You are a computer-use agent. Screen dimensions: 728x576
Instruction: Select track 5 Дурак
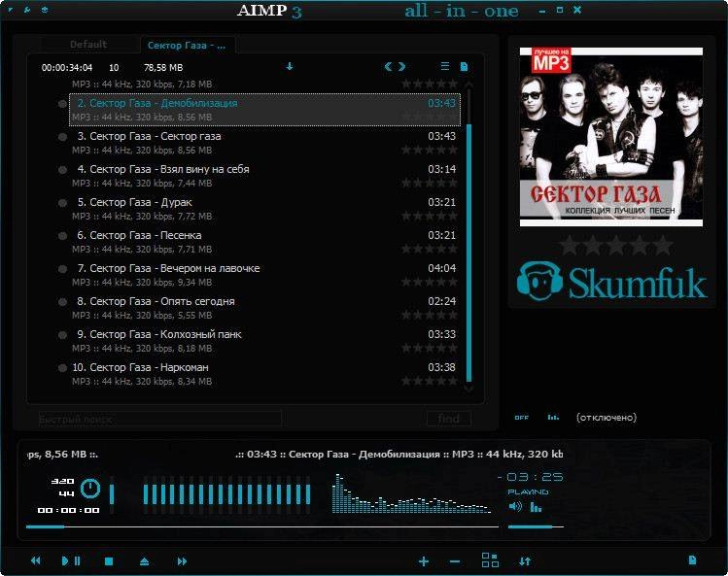point(264,209)
